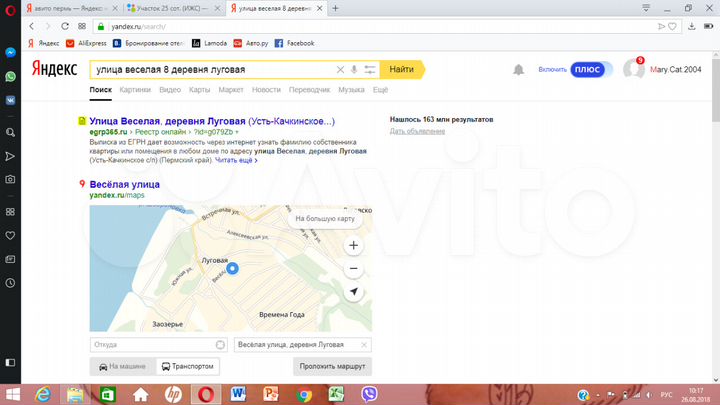
Task: Open Yandex notifications bell
Action: 518,70
